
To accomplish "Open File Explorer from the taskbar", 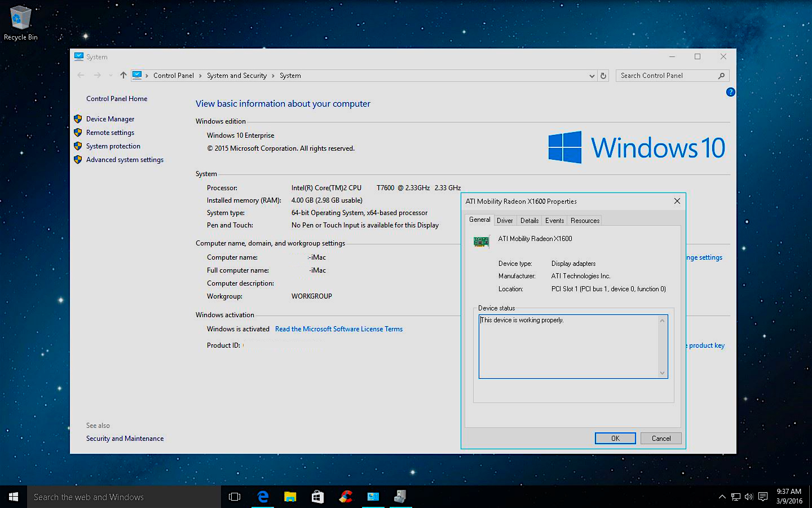I will 290,497.
